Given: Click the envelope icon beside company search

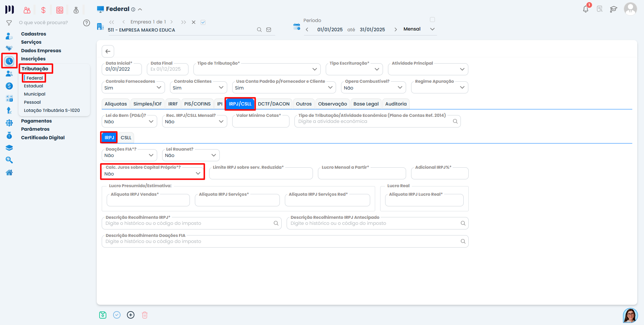Looking at the screenshot, I should (269, 30).
